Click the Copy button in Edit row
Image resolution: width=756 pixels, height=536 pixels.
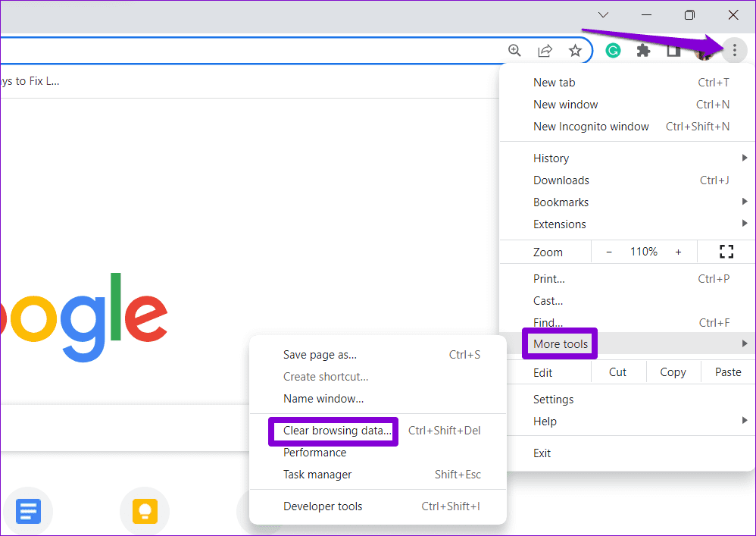tap(673, 372)
